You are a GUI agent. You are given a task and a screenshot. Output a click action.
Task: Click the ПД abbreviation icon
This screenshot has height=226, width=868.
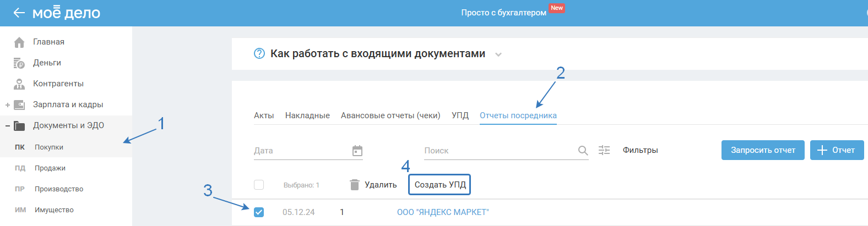[x=20, y=168]
